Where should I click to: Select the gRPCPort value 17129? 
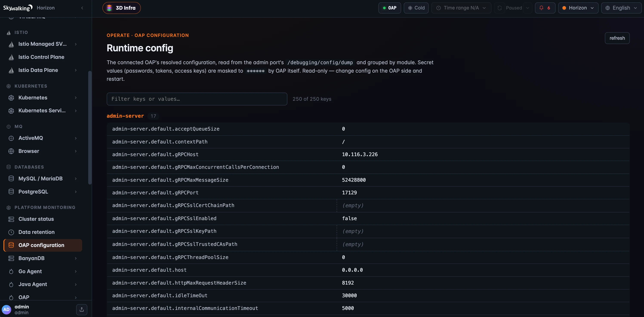(x=349, y=193)
